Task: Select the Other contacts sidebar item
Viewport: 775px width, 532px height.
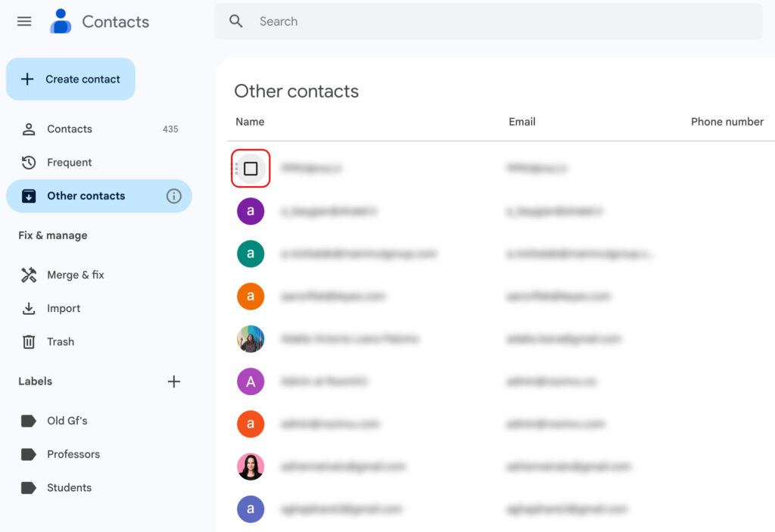Action: click(86, 196)
